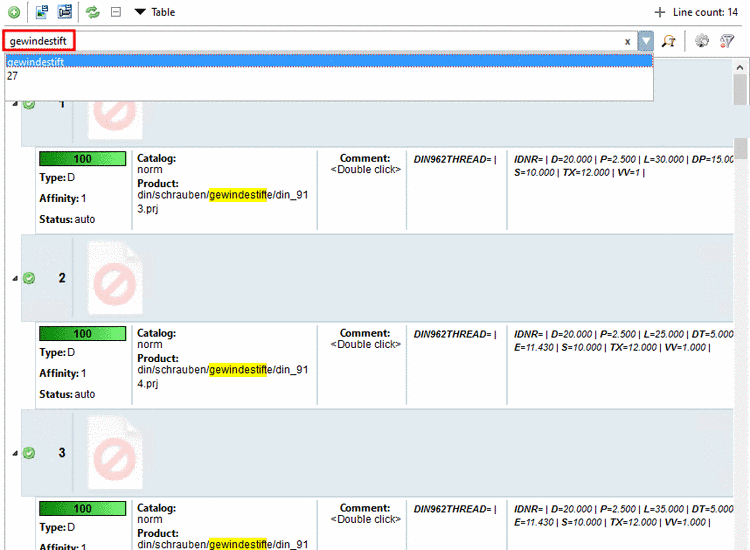The width and height of the screenshot is (750, 550).
Task: Click the green refresh arrows icon
Action: (92, 12)
